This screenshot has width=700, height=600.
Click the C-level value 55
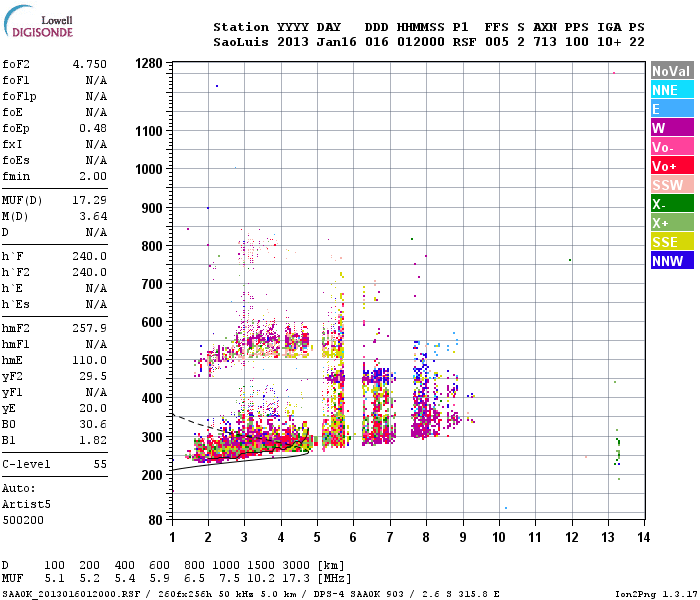pyautogui.click(x=100, y=464)
